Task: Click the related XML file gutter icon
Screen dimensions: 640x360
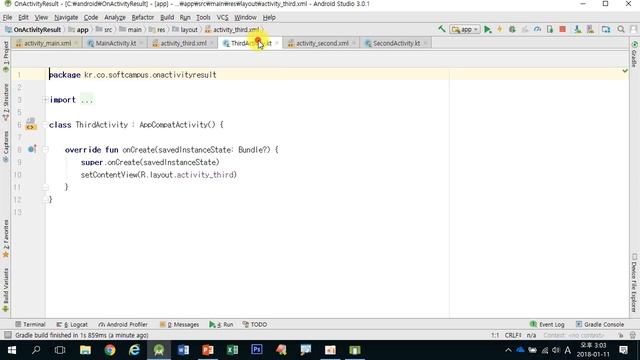Action: [x=31, y=124]
